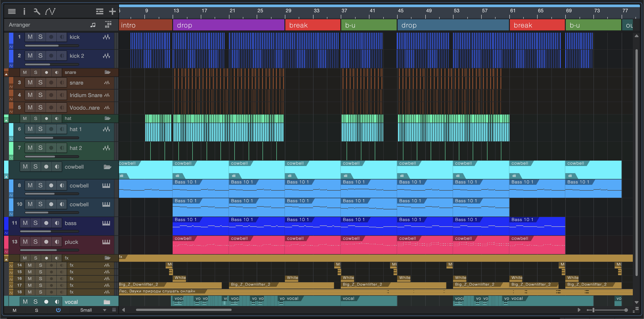Click the chord note icon in the Arranger row
Screen dimensions: 644x319
point(93,25)
